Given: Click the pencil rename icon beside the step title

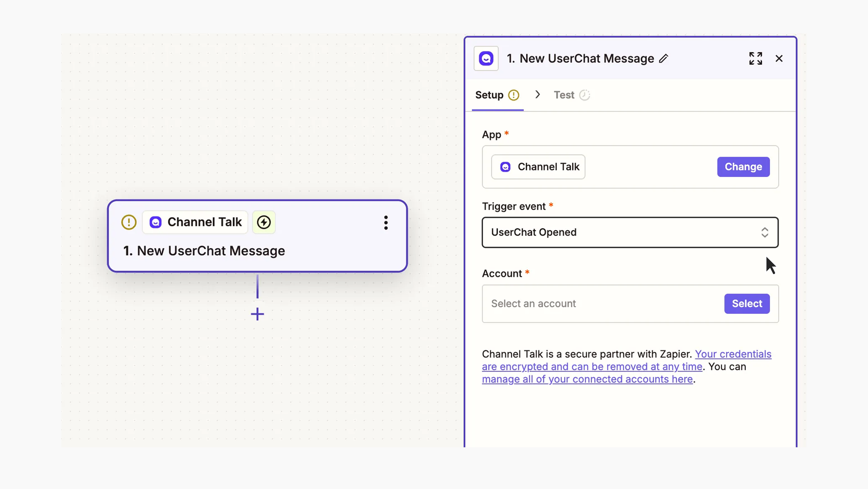Looking at the screenshot, I should pos(664,59).
